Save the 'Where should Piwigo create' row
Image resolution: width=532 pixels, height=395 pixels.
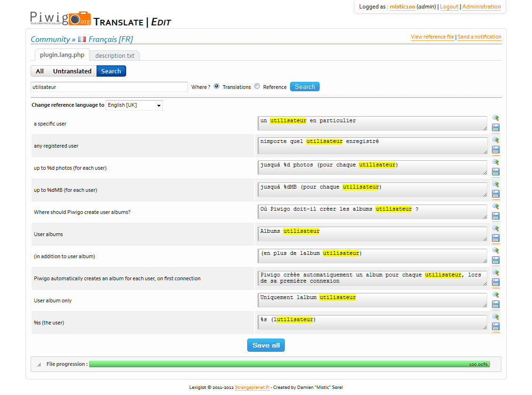495,216
